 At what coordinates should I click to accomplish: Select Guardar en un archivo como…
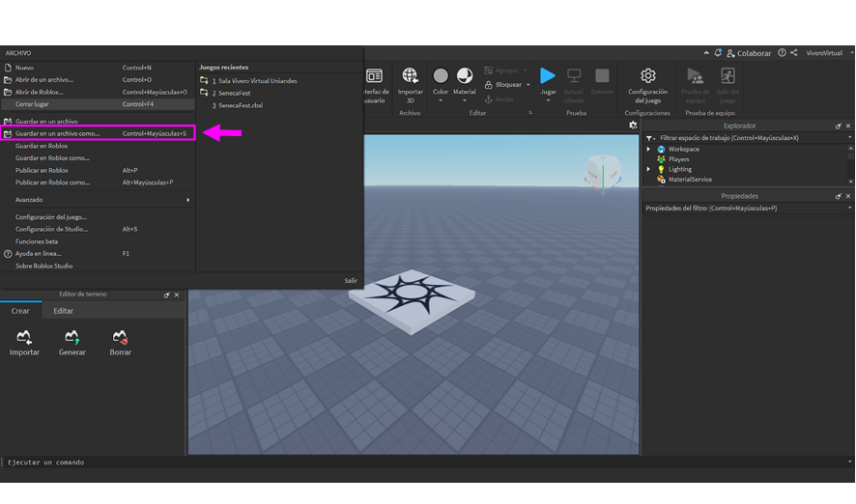pos(58,133)
